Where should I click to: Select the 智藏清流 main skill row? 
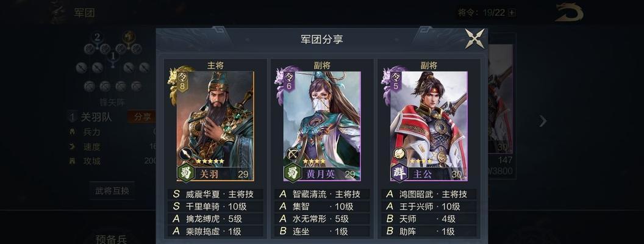(x=323, y=195)
